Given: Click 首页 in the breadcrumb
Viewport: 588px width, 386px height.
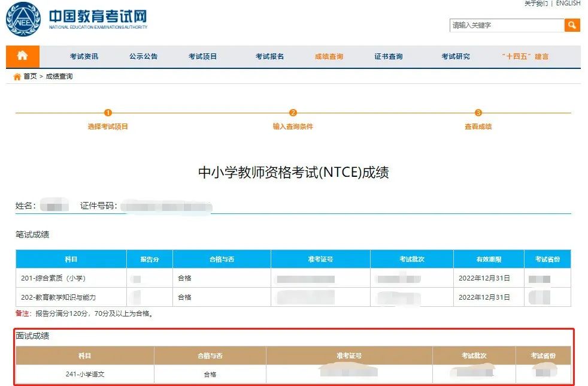Looking at the screenshot, I should pos(30,77).
